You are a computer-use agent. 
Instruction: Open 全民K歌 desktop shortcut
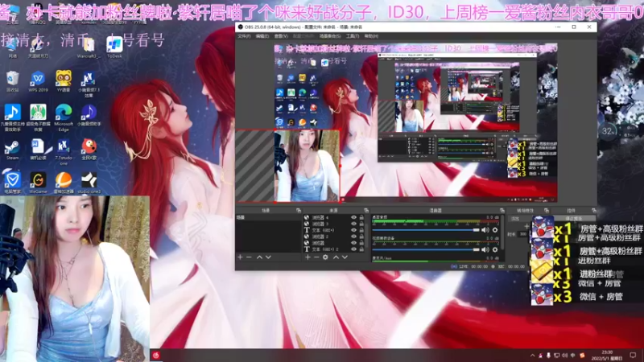click(89, 150)
